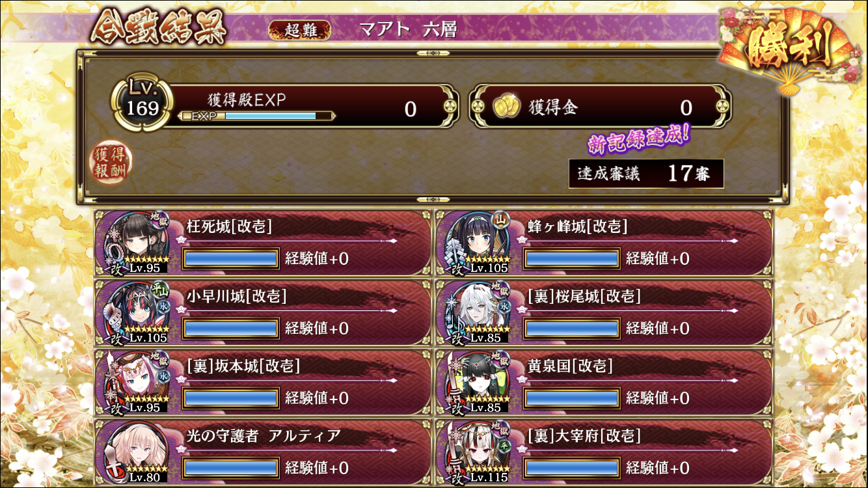The width and height of the screenshot is (868, 488).
Task: Tap the 新記録達成! new record label
Action: tap(638, 139)
